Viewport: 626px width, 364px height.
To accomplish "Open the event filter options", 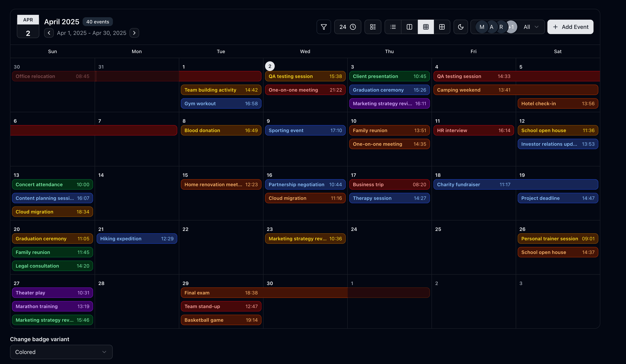I will click(x=324, y=27).
